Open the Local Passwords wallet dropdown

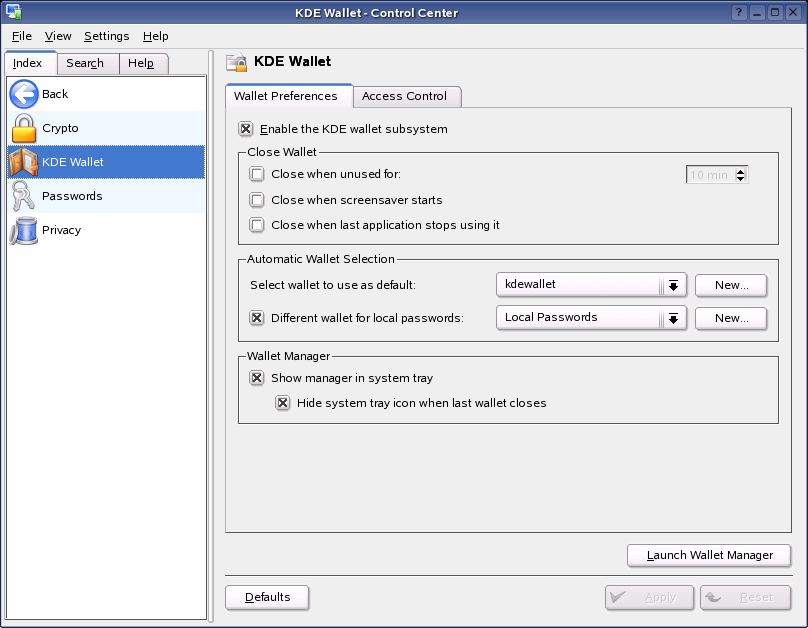coord(591,318)
